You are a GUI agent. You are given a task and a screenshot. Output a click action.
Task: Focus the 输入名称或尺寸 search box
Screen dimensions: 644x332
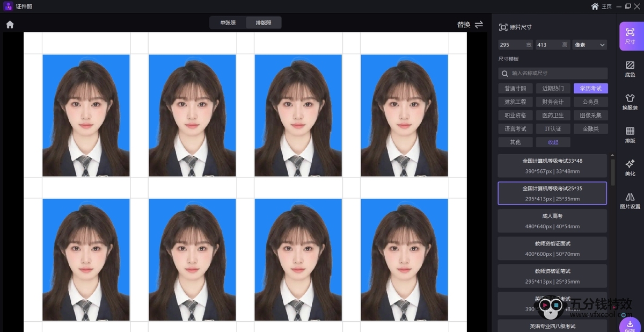[x=553, y=73]
